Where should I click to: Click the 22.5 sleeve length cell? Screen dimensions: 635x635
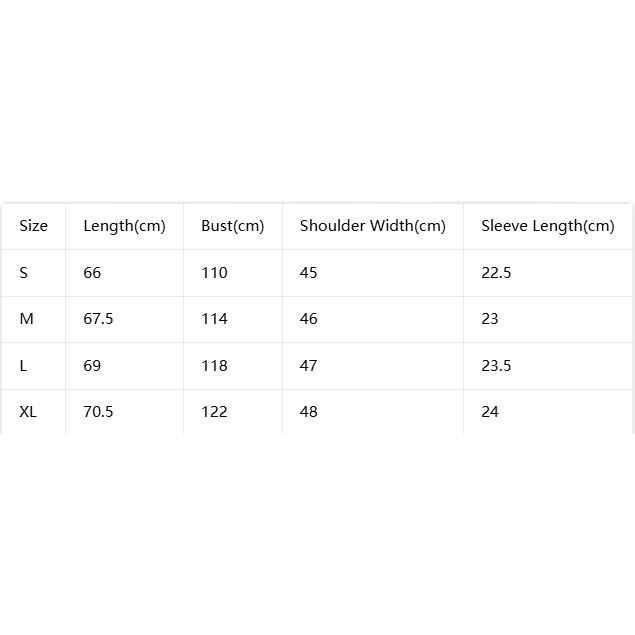click(x=496, y=273)
